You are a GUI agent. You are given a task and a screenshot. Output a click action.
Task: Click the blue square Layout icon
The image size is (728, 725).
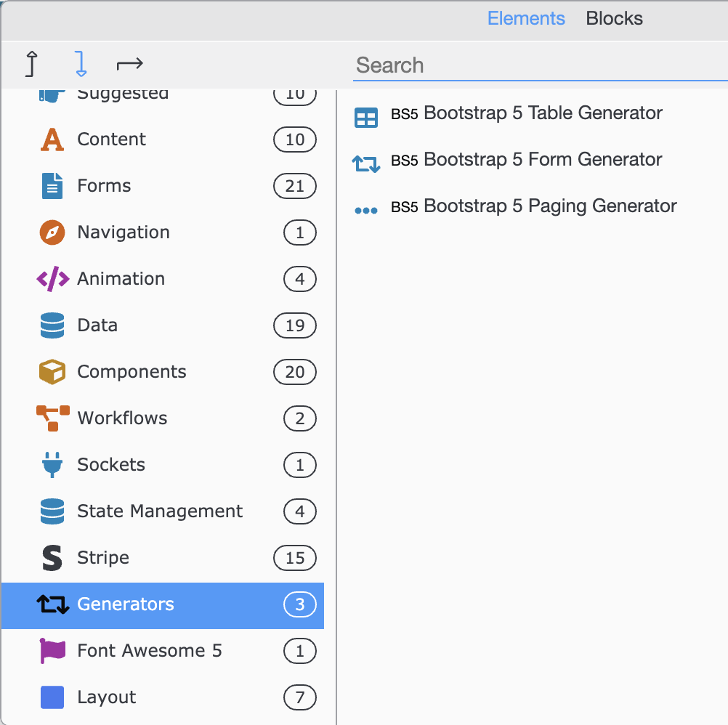52,697
